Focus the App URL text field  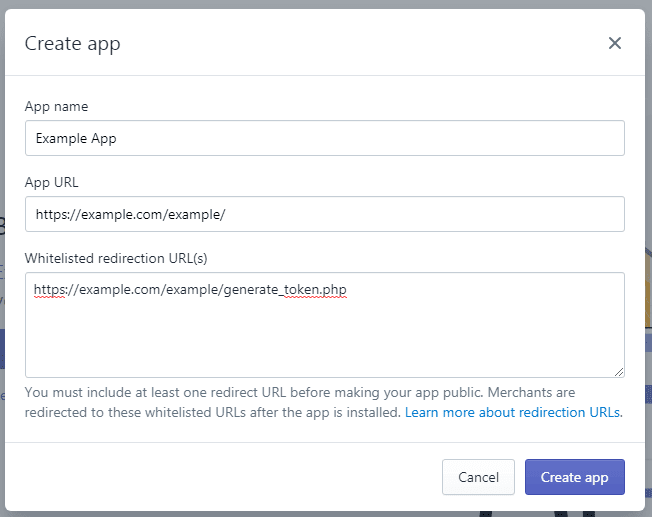pos(325,214)
